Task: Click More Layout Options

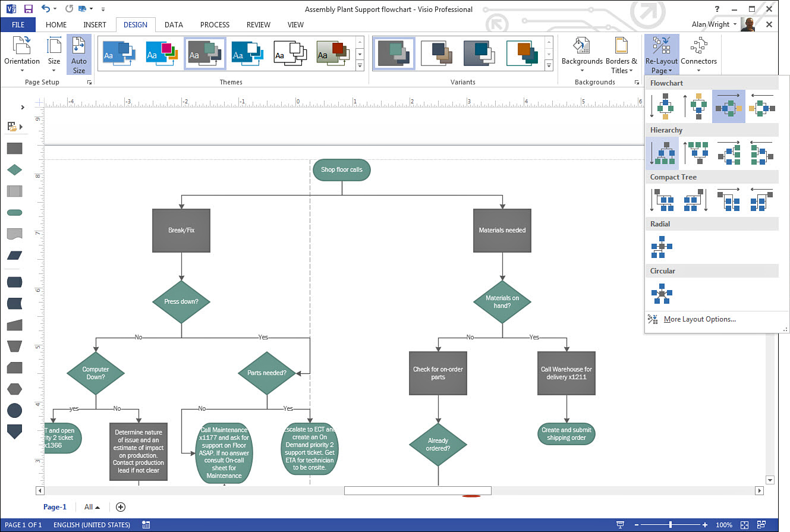Action: tap(700, 319)
